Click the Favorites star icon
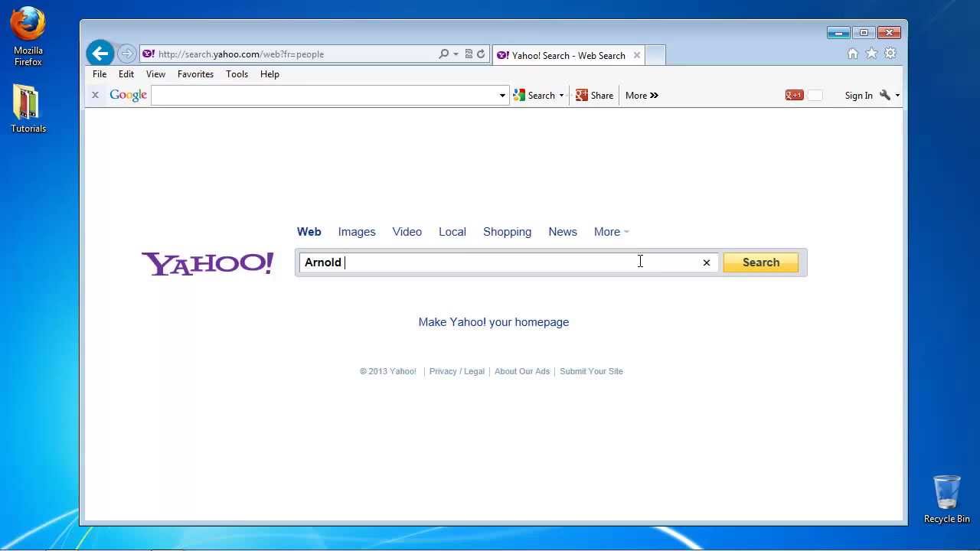 point(871,54)
